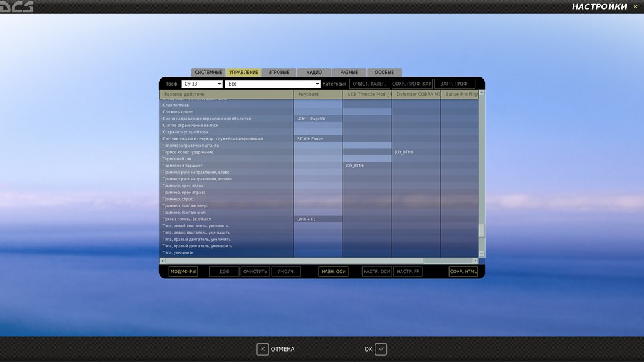Select Тяга, правый двигатель, увеличить row
The height and width of the screenshot is (362, 644).
(227, 240)
